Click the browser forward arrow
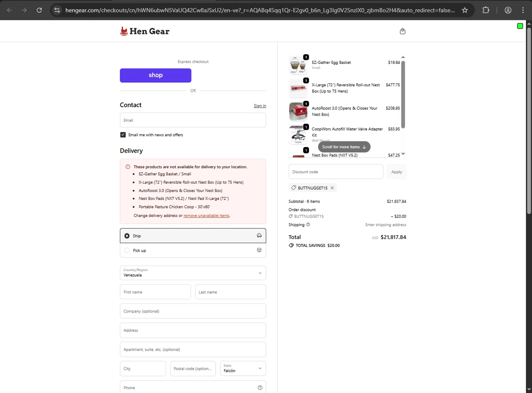This screenshot has height=393, width=532. point(24,10)
